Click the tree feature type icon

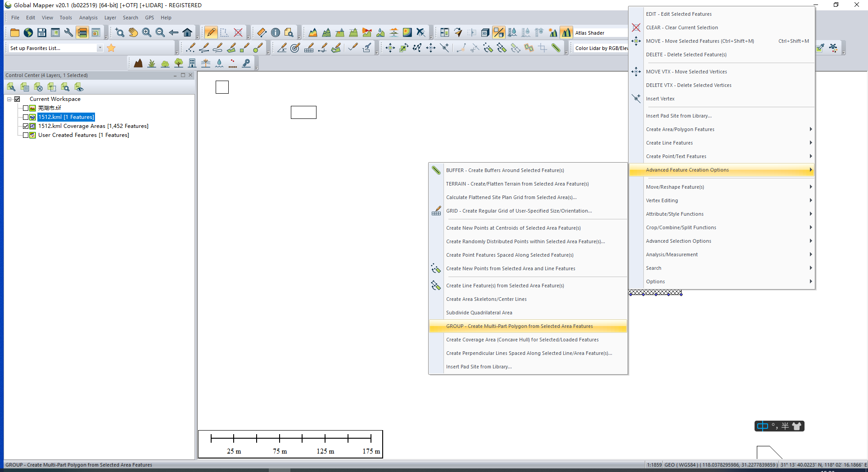tap(179, 63)
